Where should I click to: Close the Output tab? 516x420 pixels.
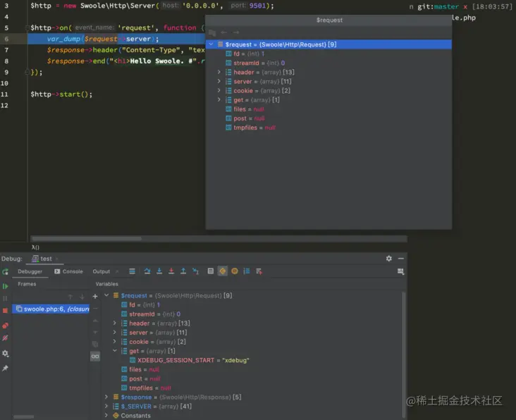point(117,271)
